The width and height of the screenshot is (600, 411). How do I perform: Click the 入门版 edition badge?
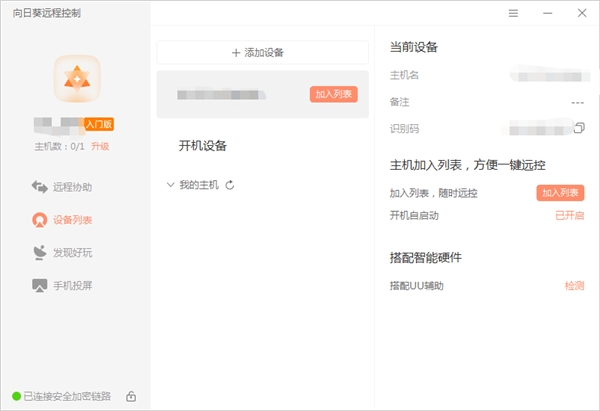(x=98, y=125)
